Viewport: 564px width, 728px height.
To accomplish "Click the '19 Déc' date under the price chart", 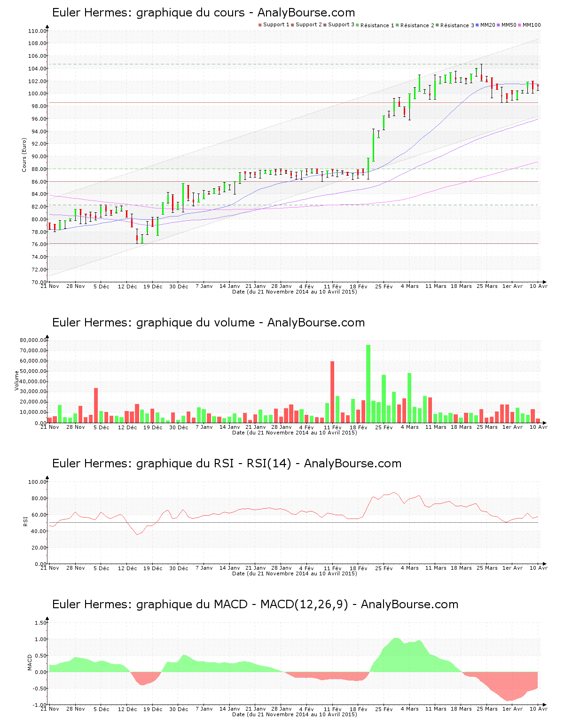I will [153, 287].
